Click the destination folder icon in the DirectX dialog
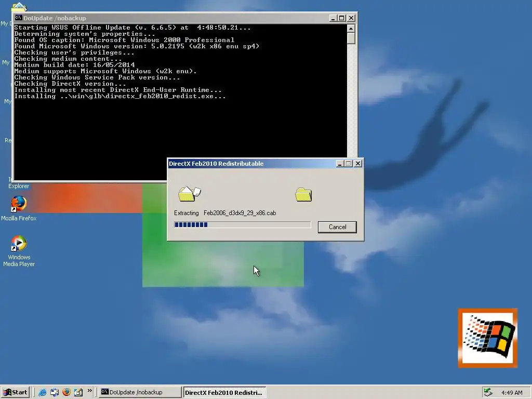Screen dimensions: 532x399 (303, 194)
